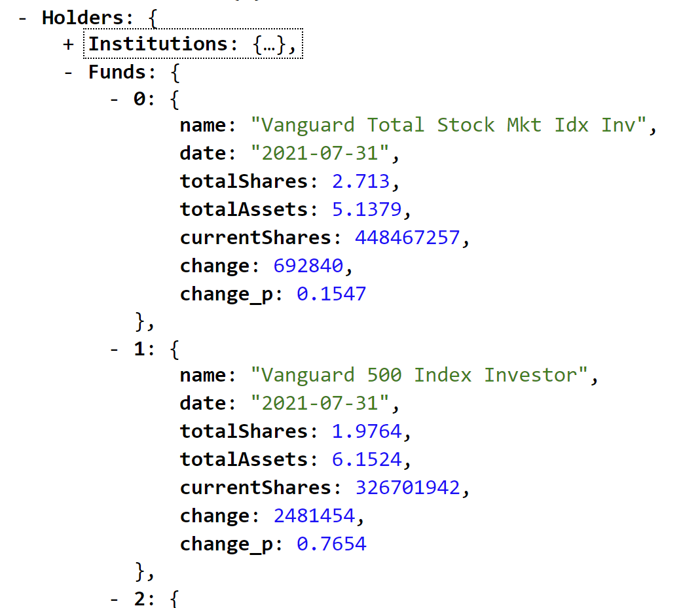Click the "Funds" key label
The width and height of the screenshot is (700, 608).
(x=117, y=72)
